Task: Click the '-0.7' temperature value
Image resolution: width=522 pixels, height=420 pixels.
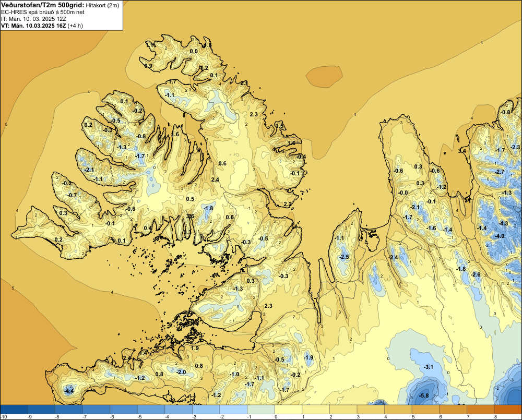Action: [72, 195]
